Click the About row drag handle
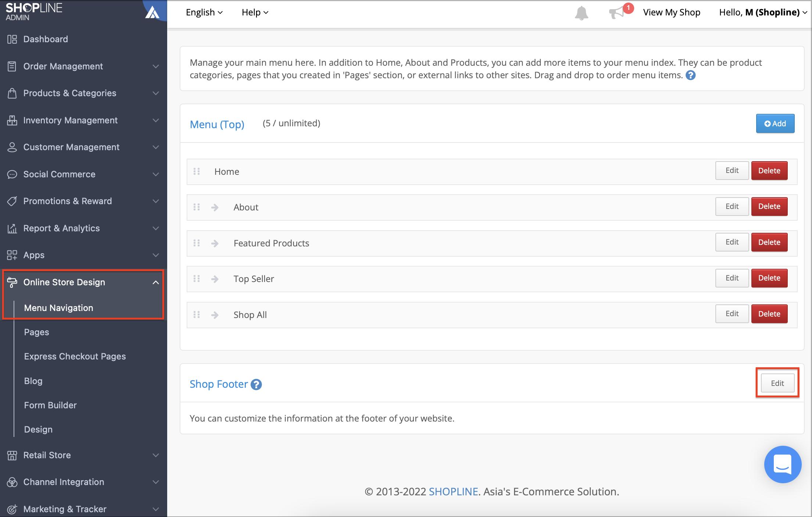 [x=197, y=207]
